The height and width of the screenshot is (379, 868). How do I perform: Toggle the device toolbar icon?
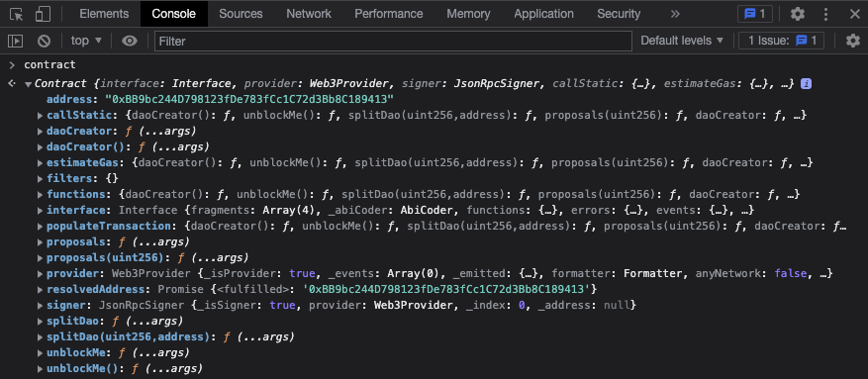[x=43, y=14]
